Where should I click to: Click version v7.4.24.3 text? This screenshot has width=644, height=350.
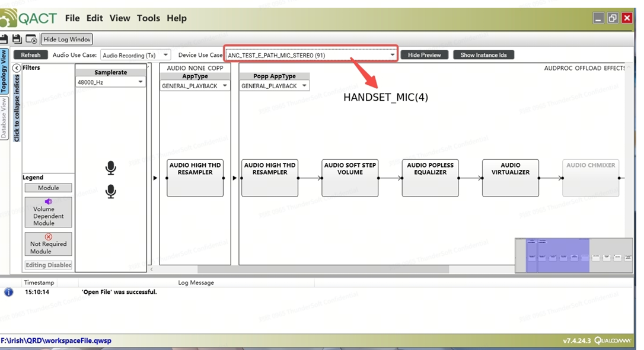point(576,341)
